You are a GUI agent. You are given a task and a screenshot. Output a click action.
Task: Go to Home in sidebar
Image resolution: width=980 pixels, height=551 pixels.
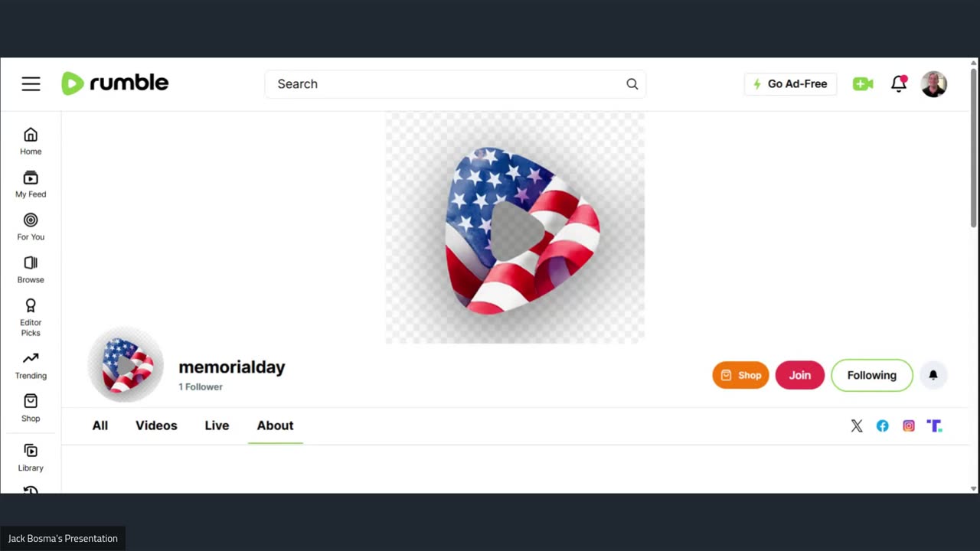pos(31,142)
